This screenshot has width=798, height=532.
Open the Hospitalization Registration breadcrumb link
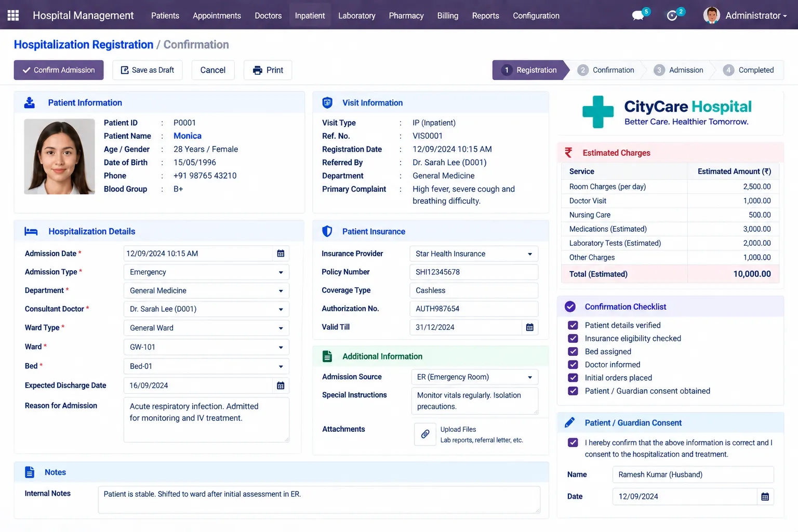tap(84, 45)
